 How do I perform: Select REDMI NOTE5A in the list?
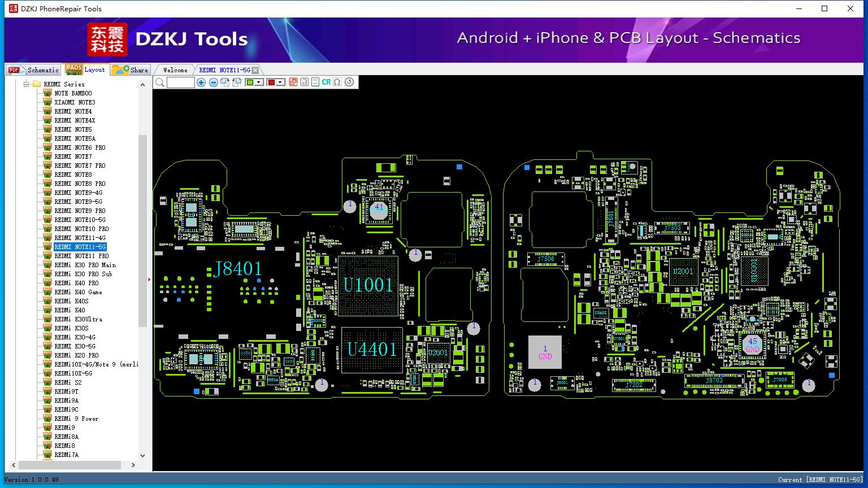[x=75, y=138]
